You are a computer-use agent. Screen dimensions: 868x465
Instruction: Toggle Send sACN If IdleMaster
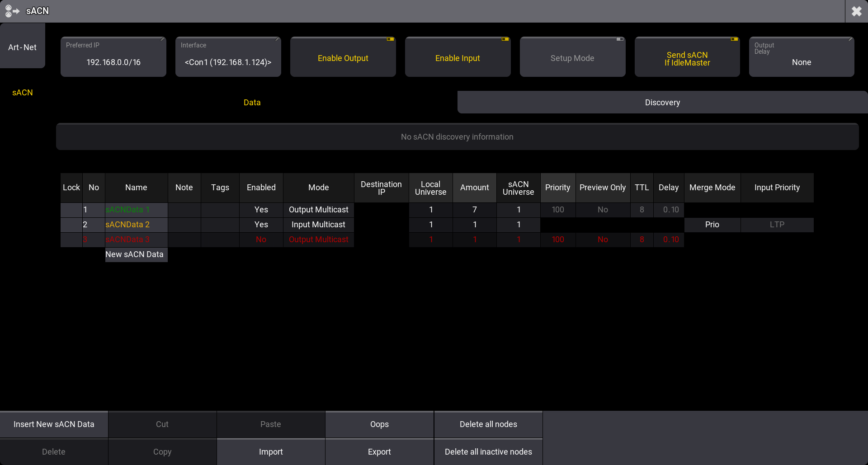click(x=687, y=57)
